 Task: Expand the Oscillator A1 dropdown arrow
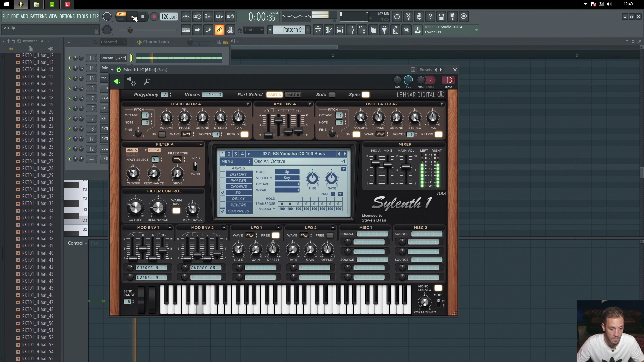248,104
